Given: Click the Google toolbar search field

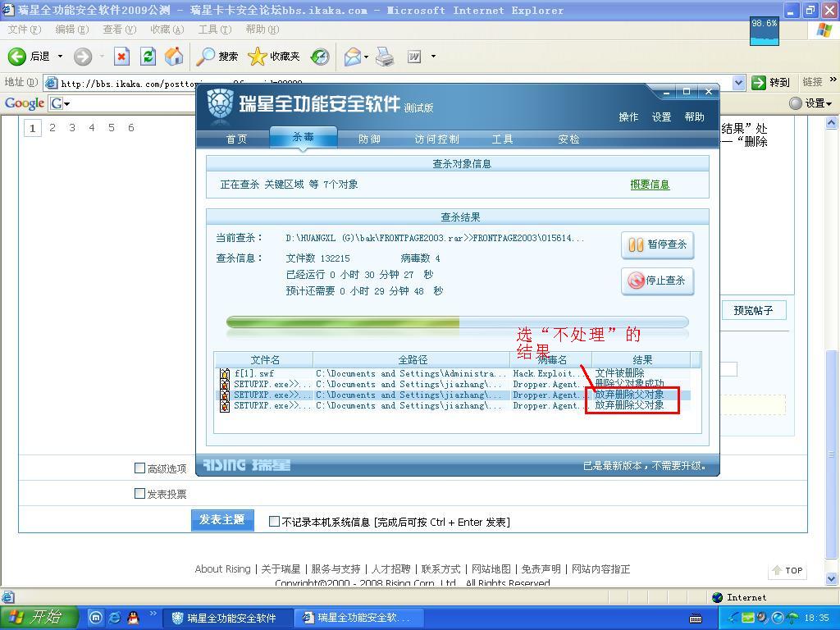Looking at the screenshot, I should click(135, 103).
